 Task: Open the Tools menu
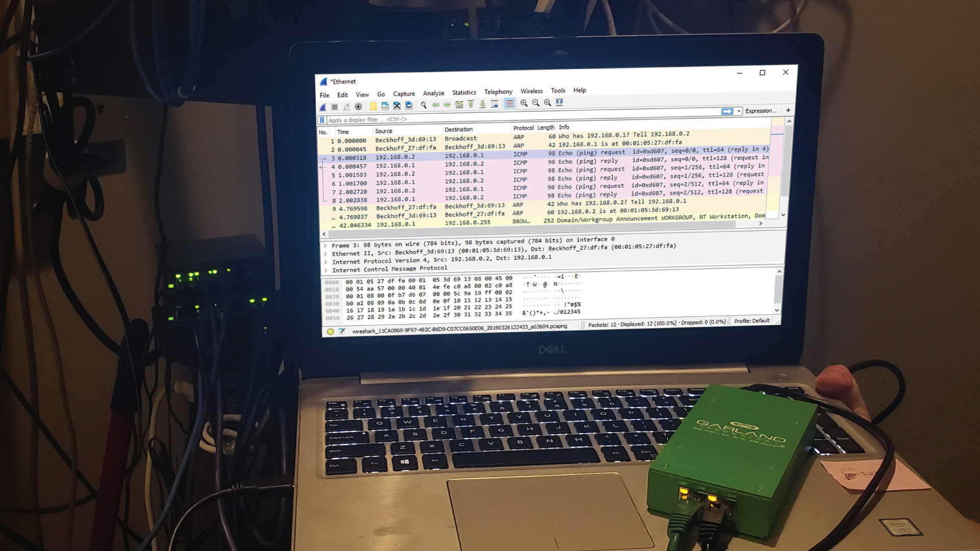558,91
